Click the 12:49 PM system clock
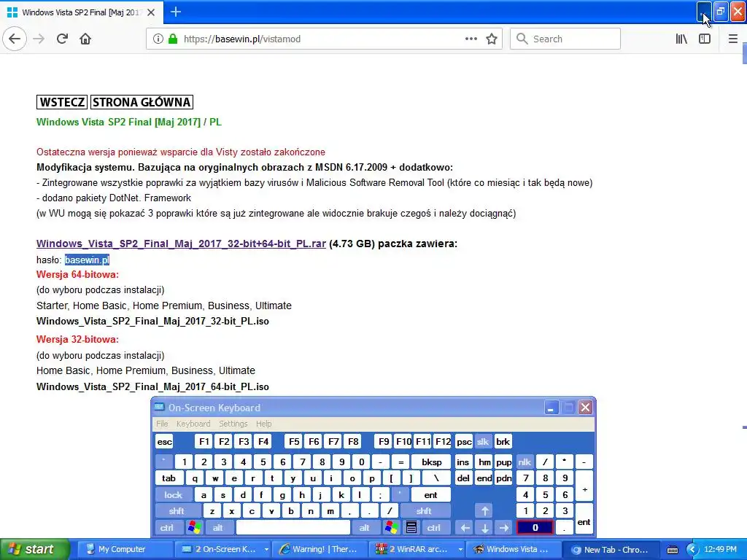Viewport: 747px width, 560px height. 720,550
